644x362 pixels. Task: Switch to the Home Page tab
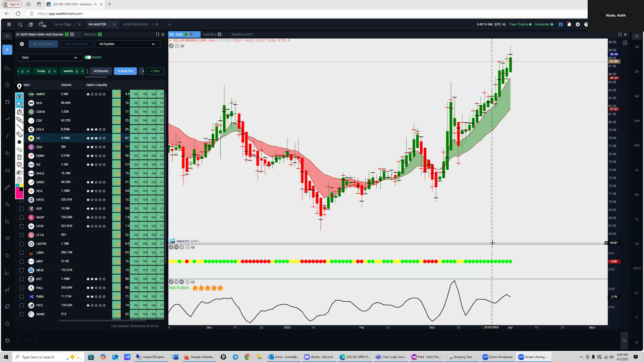[x=63, y=24]
